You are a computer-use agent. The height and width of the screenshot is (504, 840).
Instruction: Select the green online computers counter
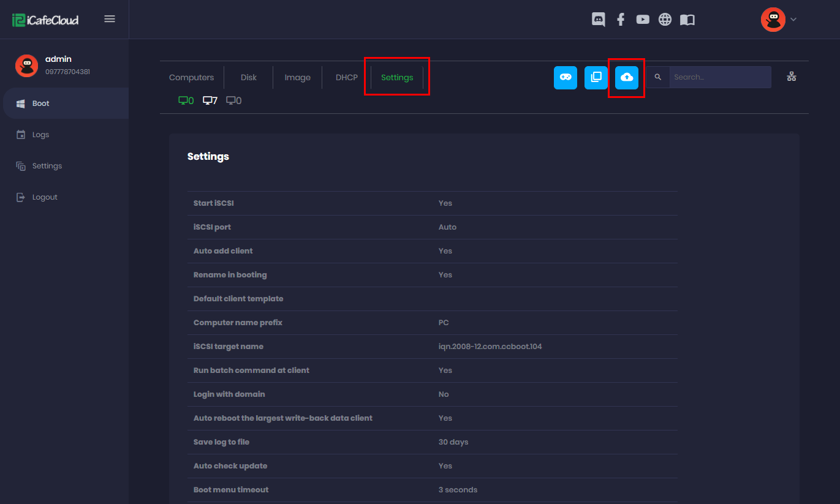[x=185, y=100]
